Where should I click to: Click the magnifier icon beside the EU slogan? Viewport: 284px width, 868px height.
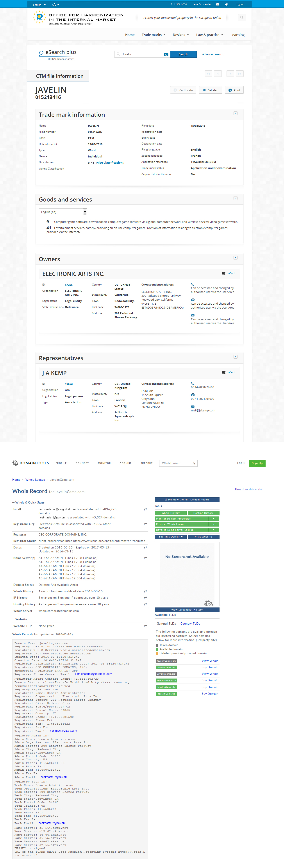tap(242, 18)
